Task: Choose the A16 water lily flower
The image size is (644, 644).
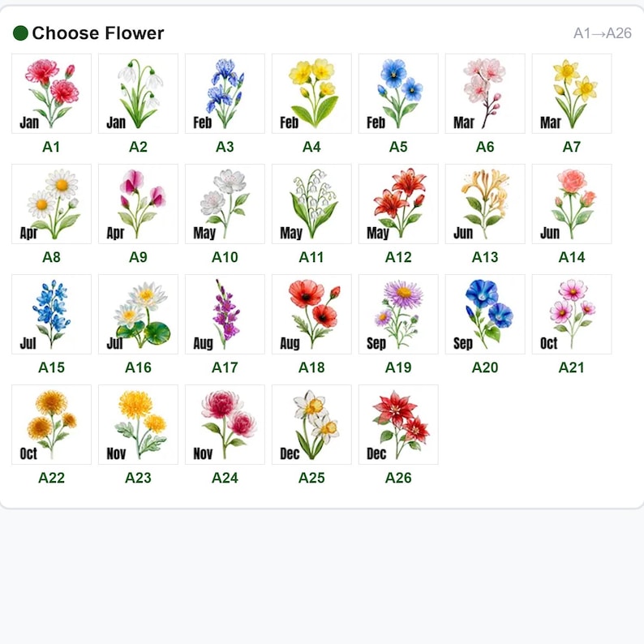Action: 138,314
